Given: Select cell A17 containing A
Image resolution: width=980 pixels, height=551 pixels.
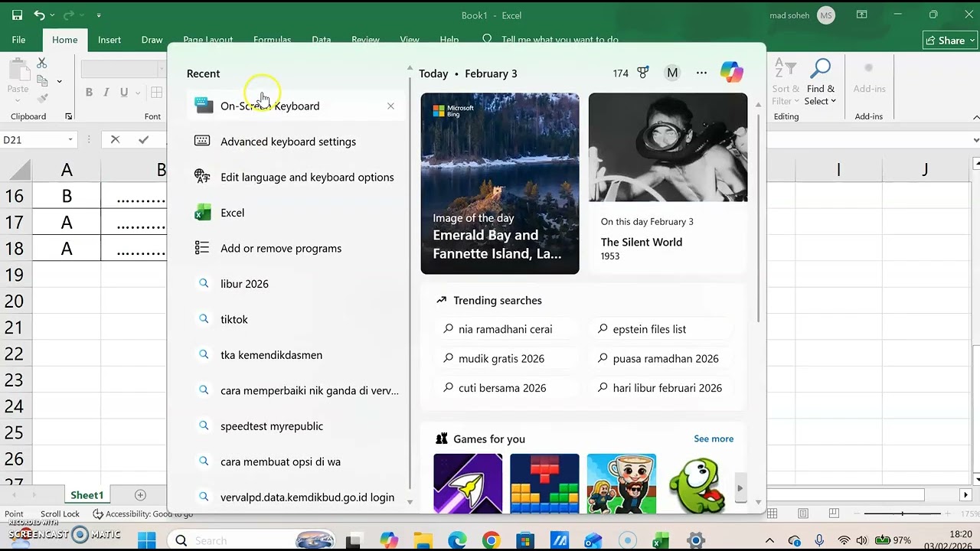Looking at the screenshot, I should click(x=67, y=222).
